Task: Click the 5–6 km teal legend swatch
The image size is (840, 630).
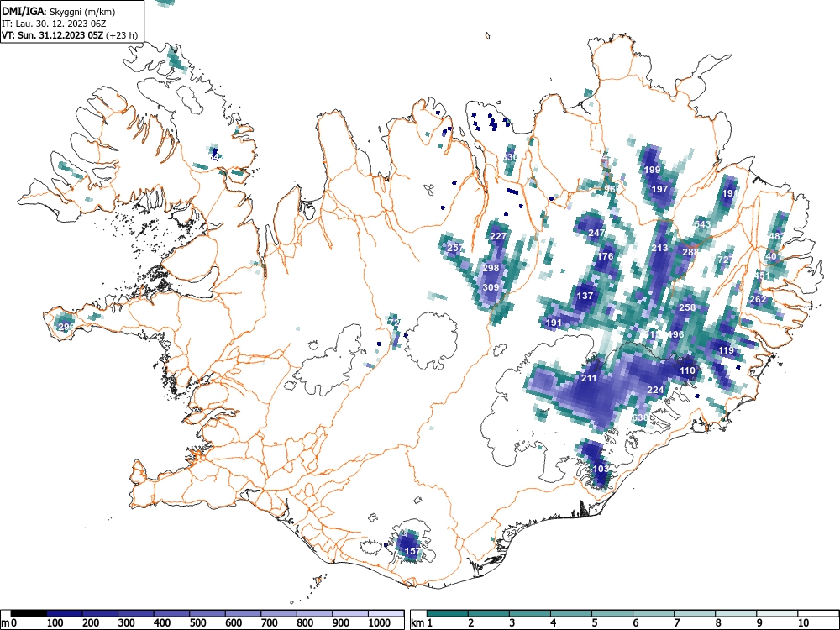Action: point(612,613)
